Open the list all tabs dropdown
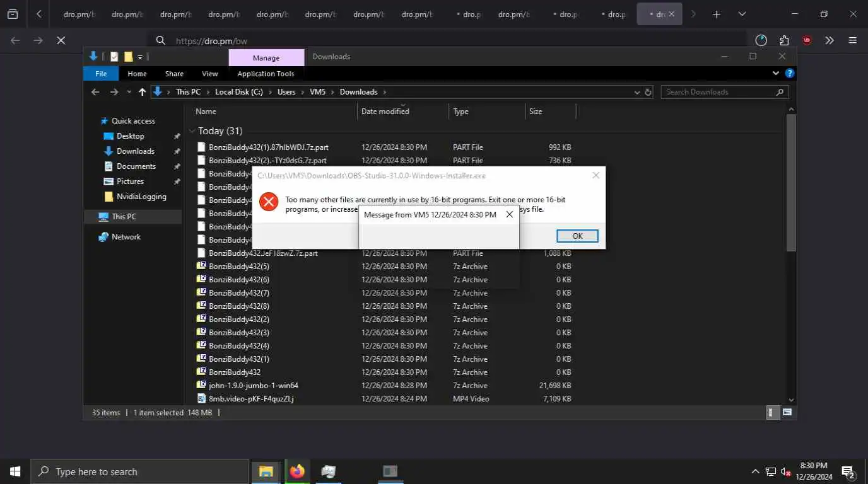Screen dimensions: 868x484 [742, 14]
